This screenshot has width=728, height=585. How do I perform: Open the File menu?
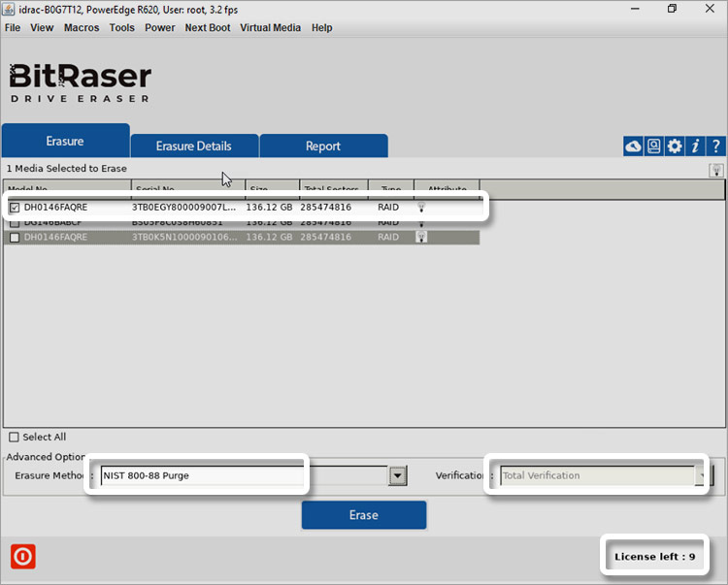click(x=13, y=28)
